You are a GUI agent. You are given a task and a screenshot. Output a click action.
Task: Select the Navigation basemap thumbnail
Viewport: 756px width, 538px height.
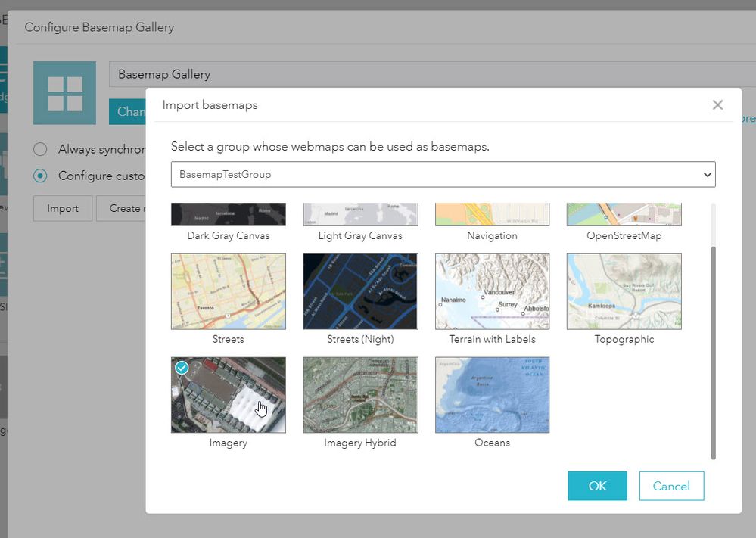(492, 215)
